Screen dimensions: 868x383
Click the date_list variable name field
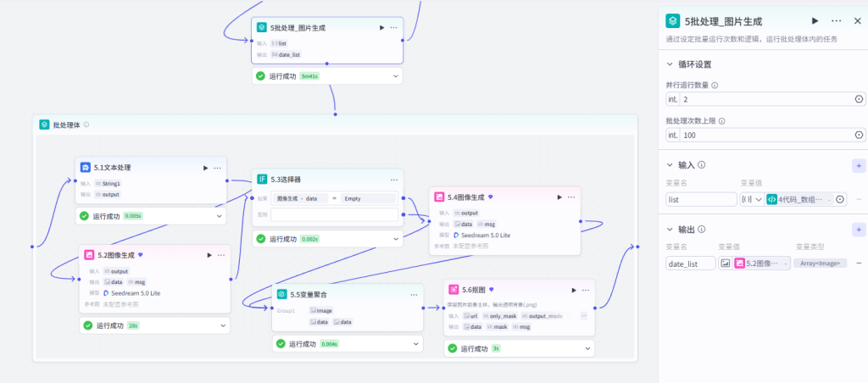[690, 264]
